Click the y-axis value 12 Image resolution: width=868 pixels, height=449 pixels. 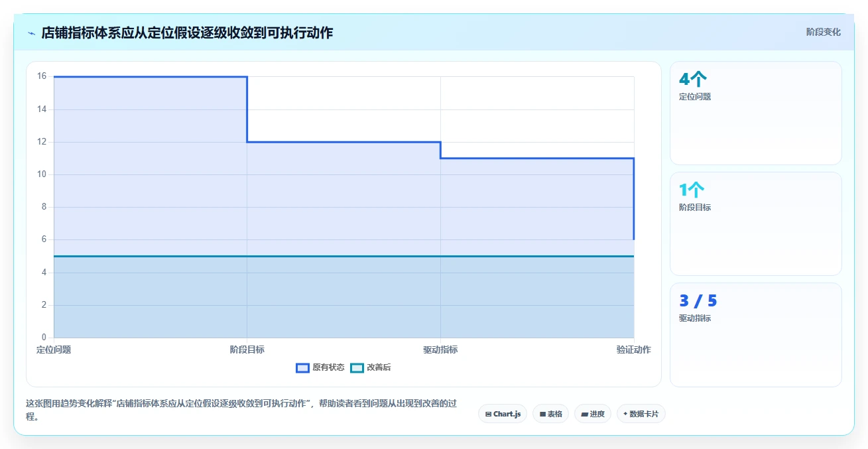pyautogui.click(x=41, y=141)
